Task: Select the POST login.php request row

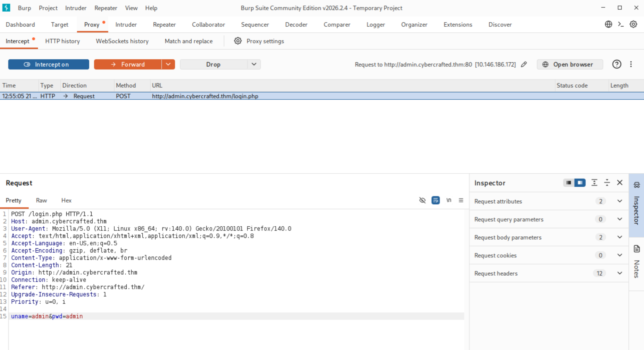Action: click(x=322, y=96)
